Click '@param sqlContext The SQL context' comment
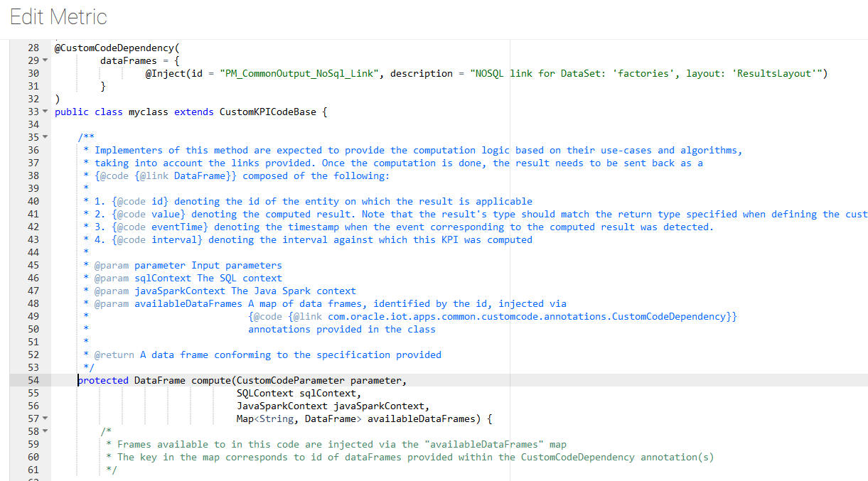Image resolution: width=868 pixels, height=481 pixels. point(188,278)
